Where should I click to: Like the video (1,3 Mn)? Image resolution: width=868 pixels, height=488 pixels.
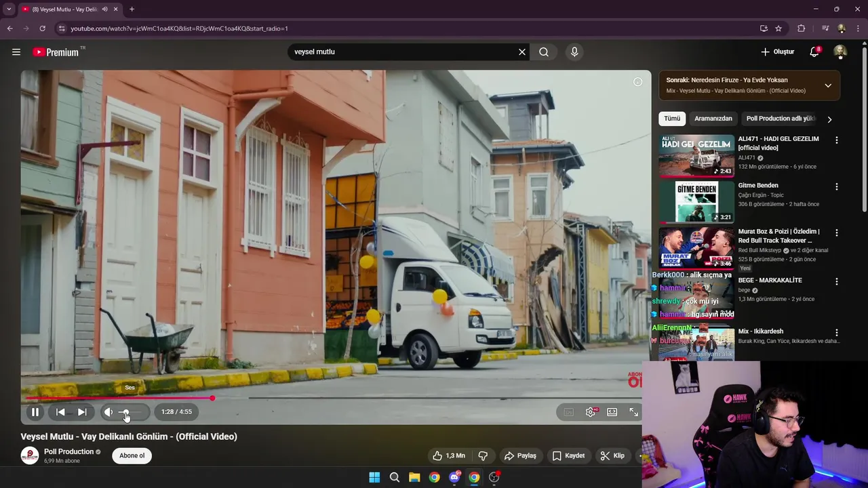pos(450,455)
